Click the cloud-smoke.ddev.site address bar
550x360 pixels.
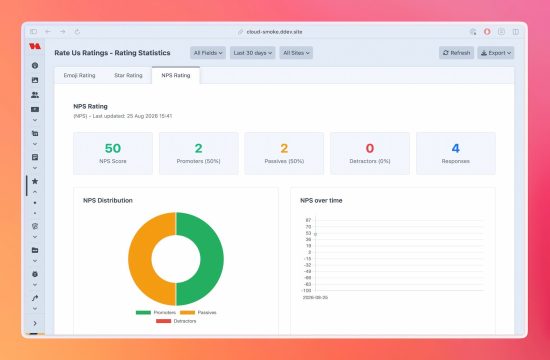pos(274,32)
